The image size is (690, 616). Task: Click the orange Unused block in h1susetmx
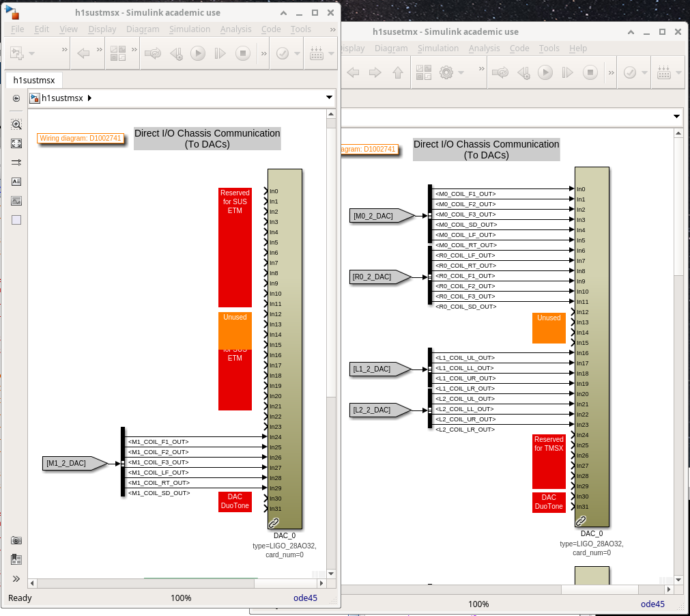pos(549,328)
